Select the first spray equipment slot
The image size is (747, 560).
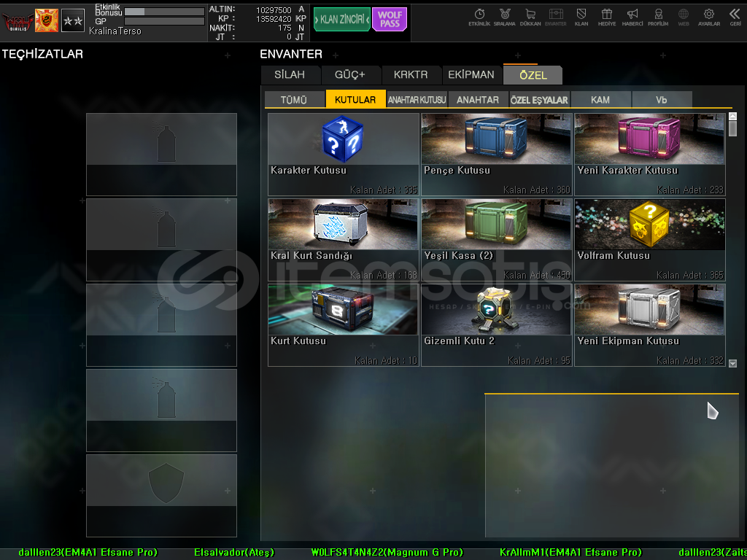tap(161, 155)
